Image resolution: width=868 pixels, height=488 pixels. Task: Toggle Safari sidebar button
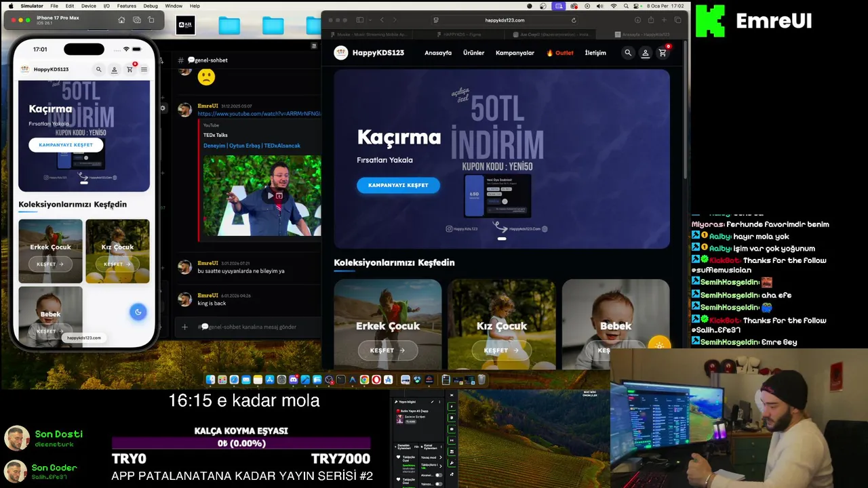click(x=359, y=20)
